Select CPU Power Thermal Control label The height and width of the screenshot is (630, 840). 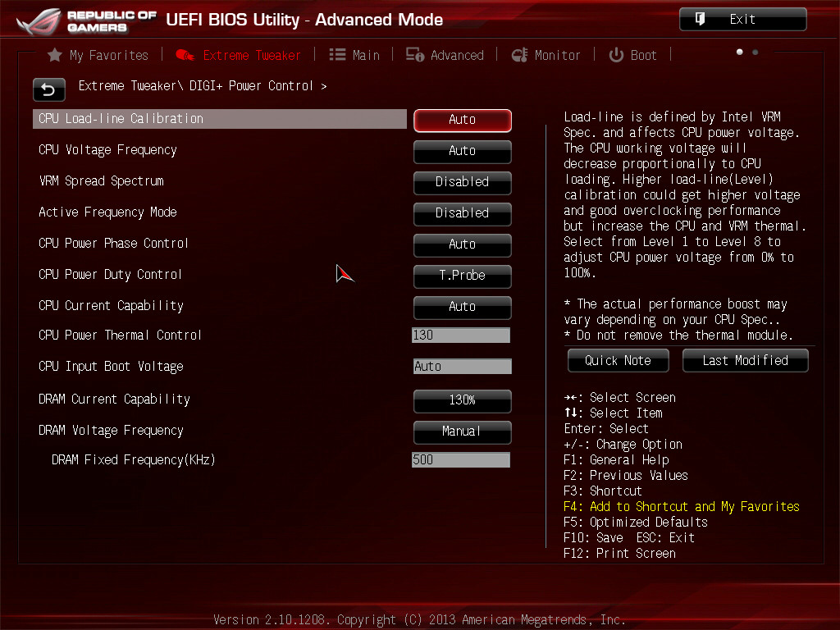click(x=120, y=336)
